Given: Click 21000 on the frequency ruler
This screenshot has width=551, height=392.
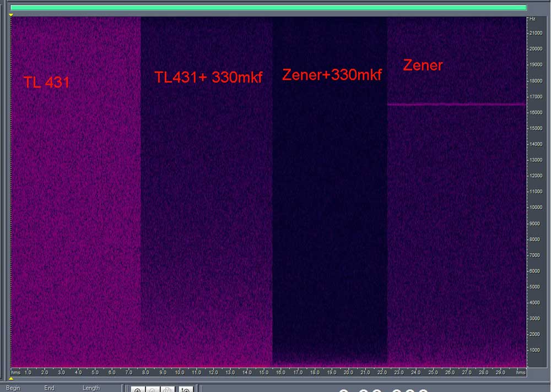Looking at the screenshot, I should click(x=536, y=32).
